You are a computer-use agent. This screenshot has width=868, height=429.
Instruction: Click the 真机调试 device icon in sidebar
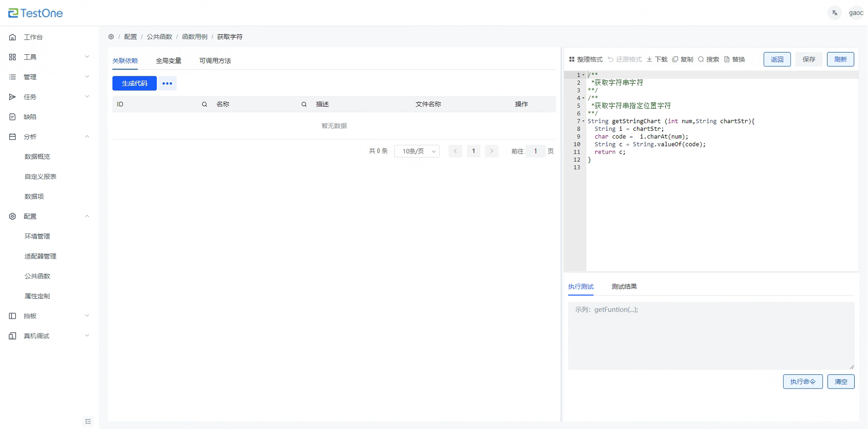pos(12,336)
